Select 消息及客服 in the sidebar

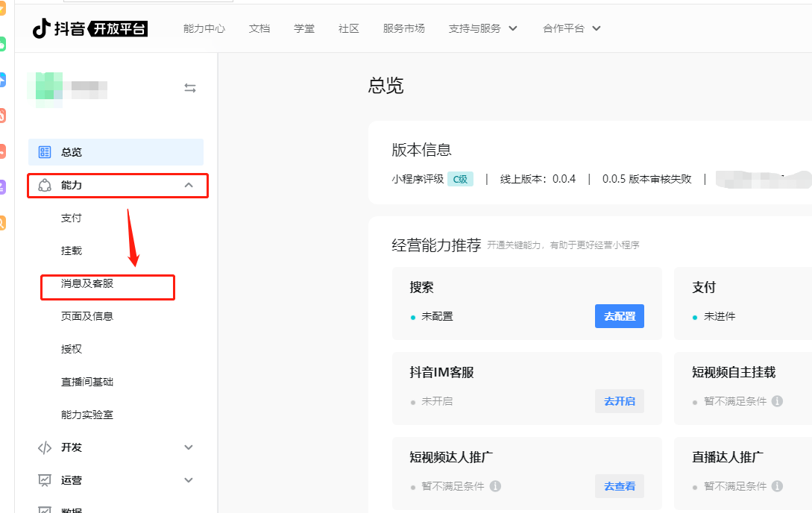coord(87,283)
